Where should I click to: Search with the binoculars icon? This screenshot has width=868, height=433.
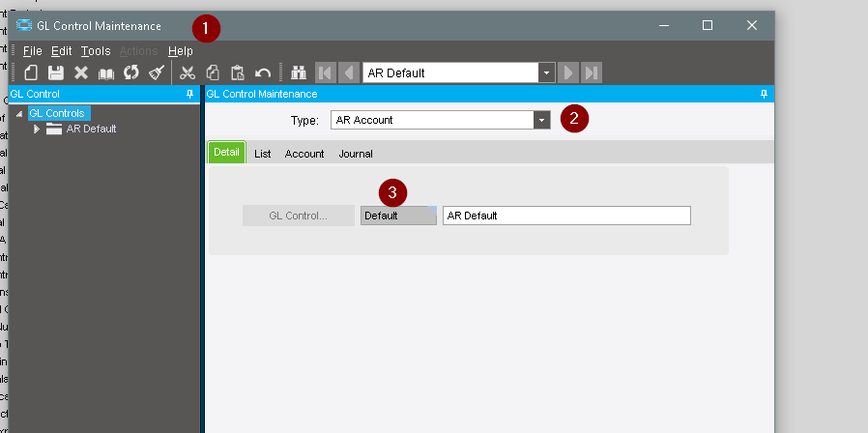pyautogui.click(x=299, y=72)
